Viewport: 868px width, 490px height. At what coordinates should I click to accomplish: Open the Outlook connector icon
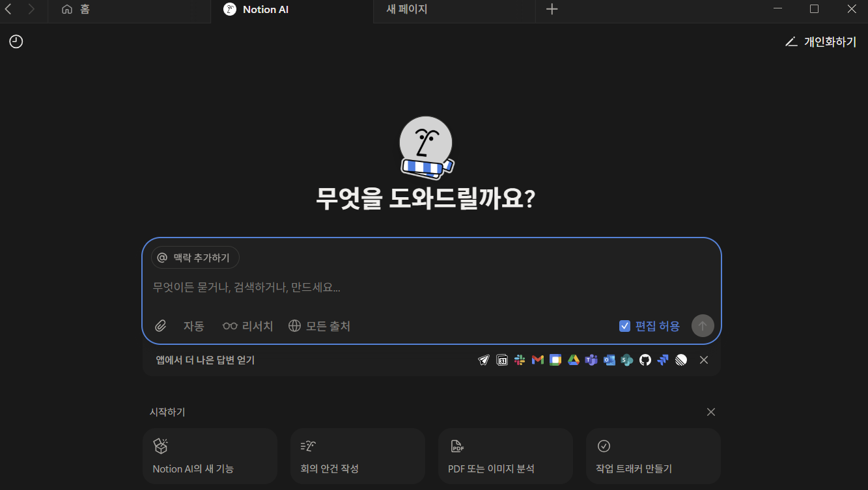(608, 359)
